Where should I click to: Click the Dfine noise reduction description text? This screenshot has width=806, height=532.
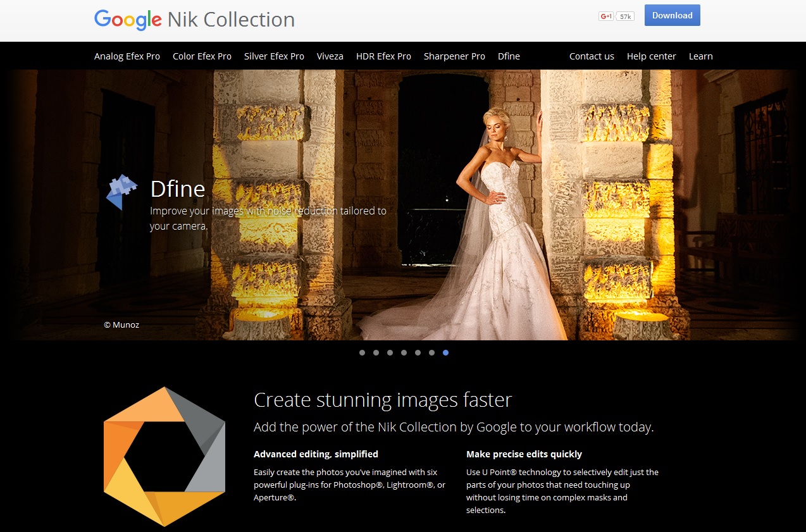click(x=268, y=218)
